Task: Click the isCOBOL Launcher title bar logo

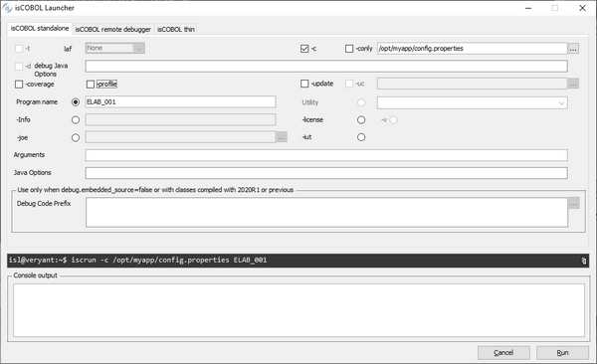Action: click(x=7, y=8)
